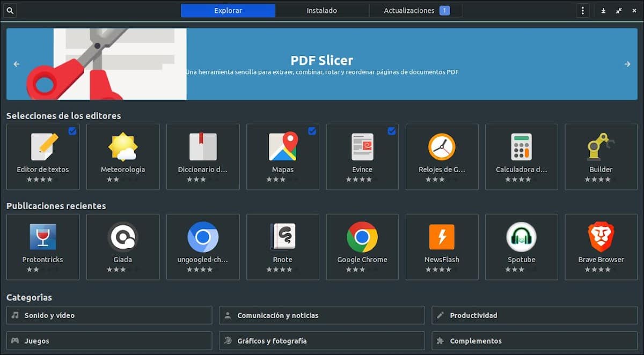Click the Comunicación y noticias person icon
The width and height of the screenshot is (644, 355).
[x=228, y=315]
